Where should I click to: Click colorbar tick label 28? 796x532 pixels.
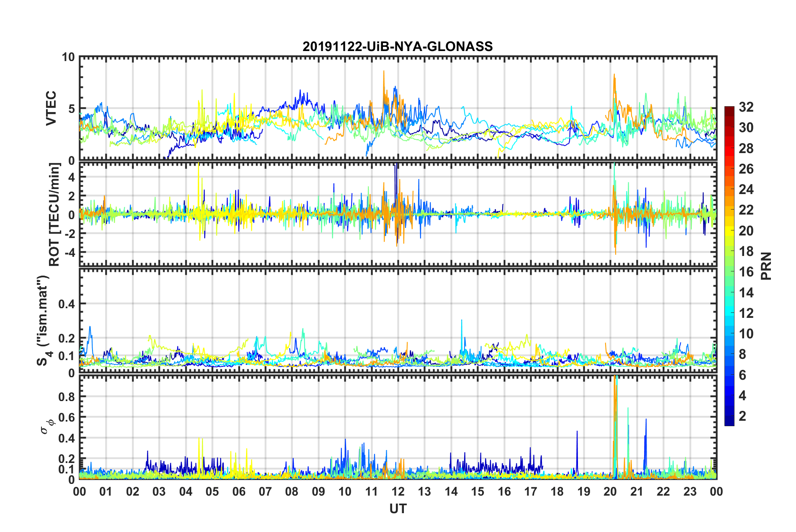coord(746,148)
